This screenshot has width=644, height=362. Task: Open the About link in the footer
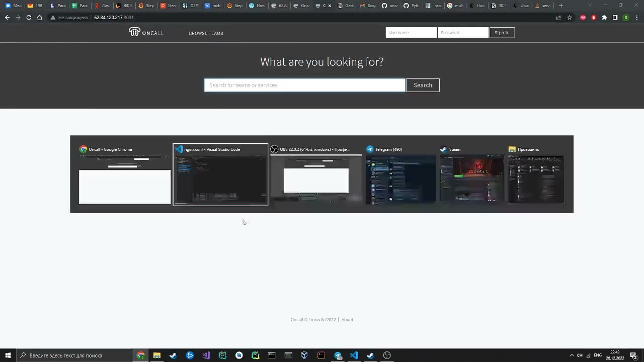(x=347, y=320)
